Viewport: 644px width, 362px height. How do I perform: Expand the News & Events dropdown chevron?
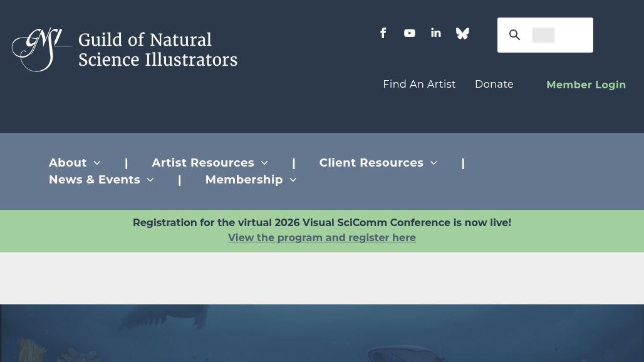tap(150, 180)
